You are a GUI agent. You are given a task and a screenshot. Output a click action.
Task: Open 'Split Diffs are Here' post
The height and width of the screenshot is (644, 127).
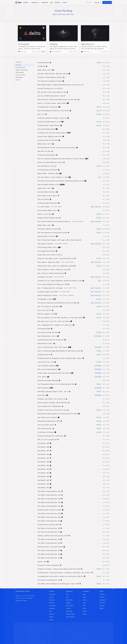(44, 151)
